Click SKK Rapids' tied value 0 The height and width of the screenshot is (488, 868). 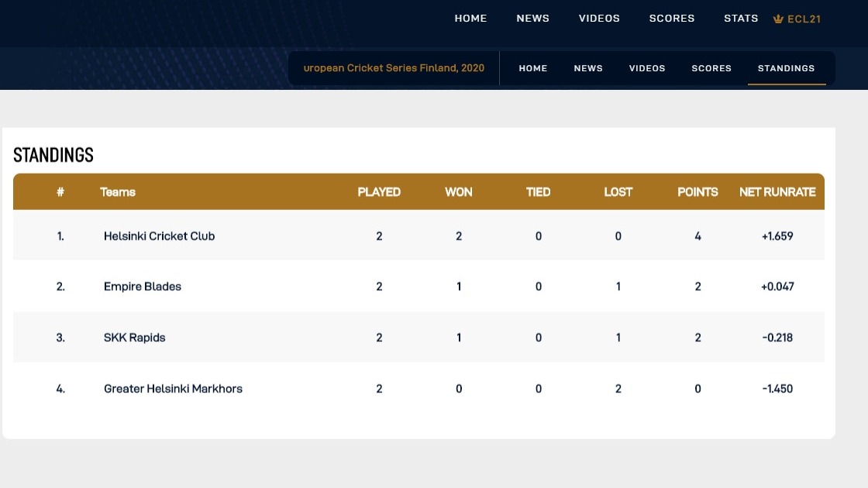[538, 338]
